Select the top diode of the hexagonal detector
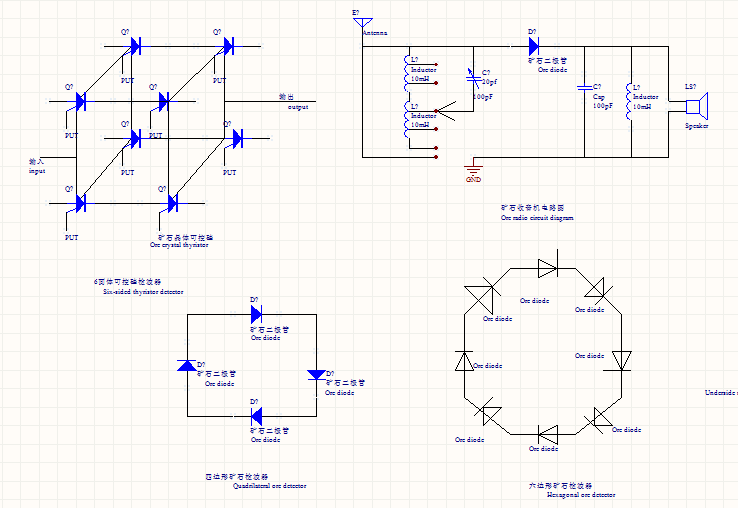 (547, 268)
